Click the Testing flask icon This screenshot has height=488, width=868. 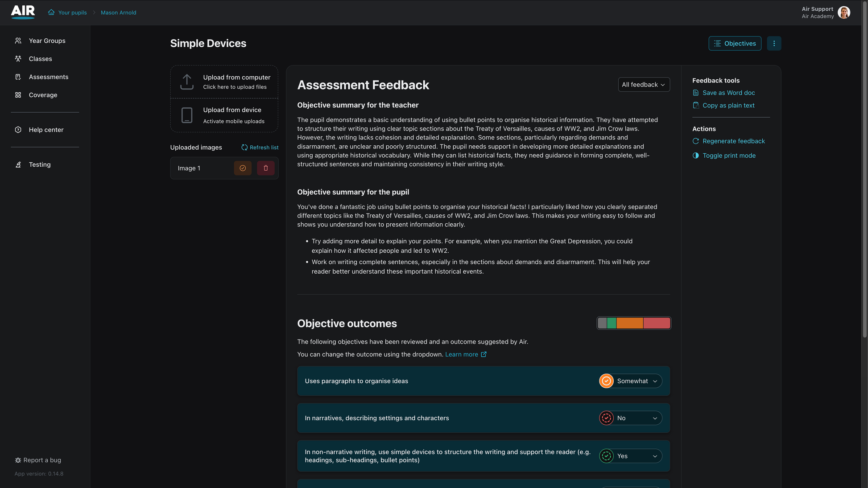pyautogui.click(x=18, y=164)
